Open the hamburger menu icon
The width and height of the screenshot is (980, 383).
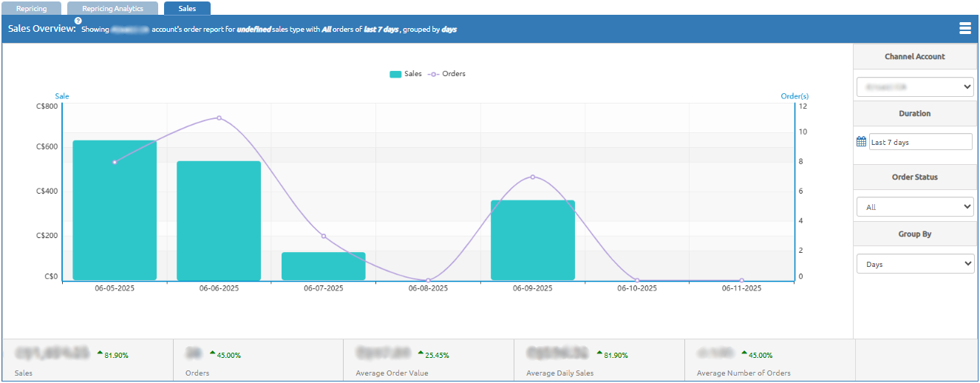964,29
